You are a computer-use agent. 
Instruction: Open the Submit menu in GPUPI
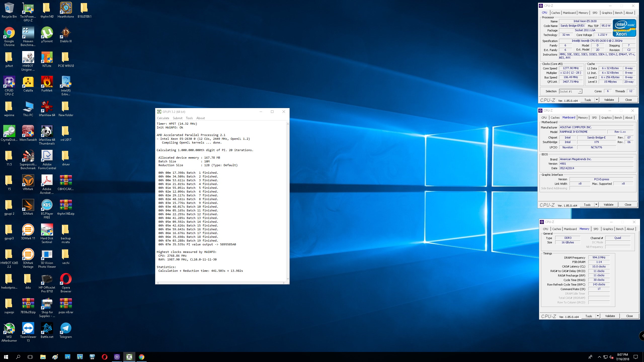coord(178,118)
